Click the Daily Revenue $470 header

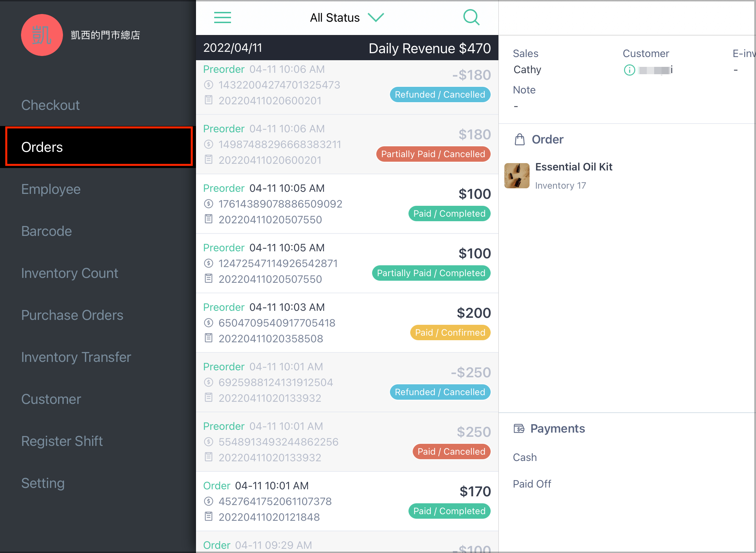pyautogui.click(x=429, y=48)
